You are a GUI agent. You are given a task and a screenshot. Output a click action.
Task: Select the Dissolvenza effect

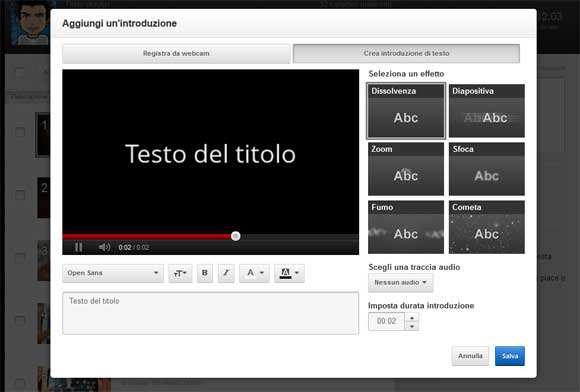(x=406, y=111)
